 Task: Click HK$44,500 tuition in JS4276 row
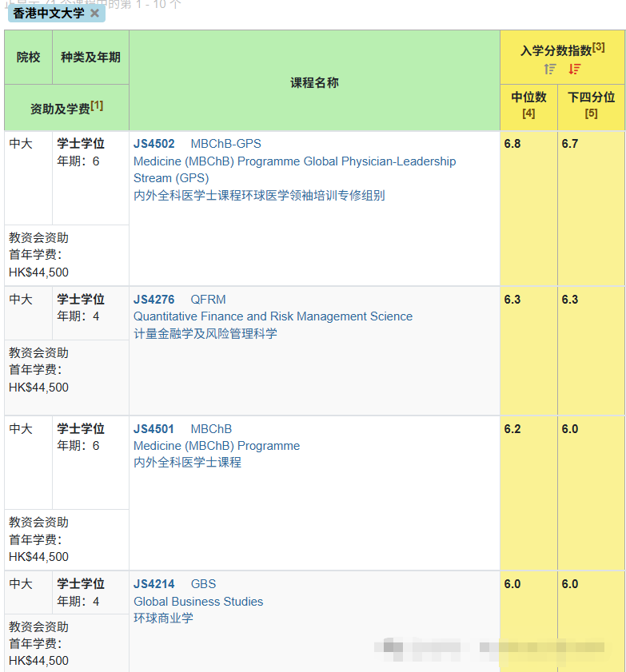[38, 388]
